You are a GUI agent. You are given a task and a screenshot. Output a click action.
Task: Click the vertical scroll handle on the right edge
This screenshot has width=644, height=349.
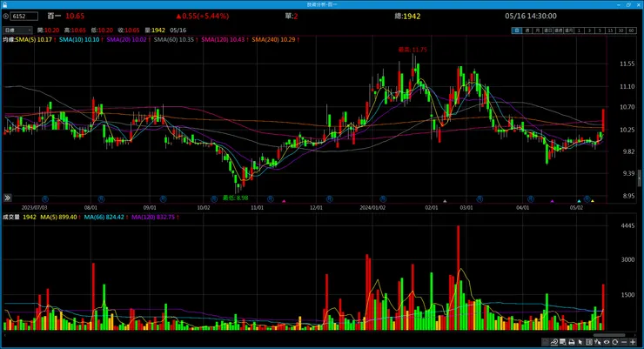[639, 178]
